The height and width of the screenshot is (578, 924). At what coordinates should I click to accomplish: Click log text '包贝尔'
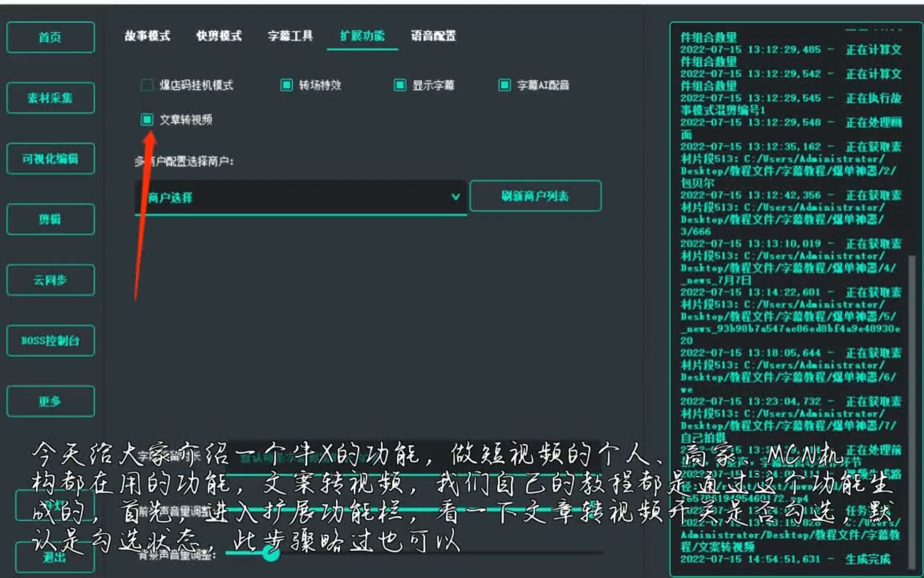pyautogui.click(x=697, y=183)
